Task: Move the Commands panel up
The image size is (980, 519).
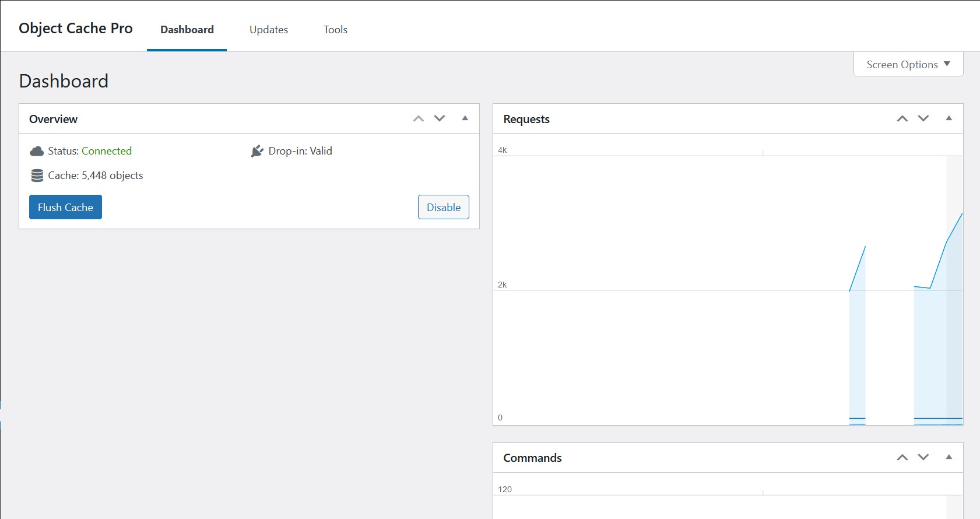Action: click(x=902, y=457)
